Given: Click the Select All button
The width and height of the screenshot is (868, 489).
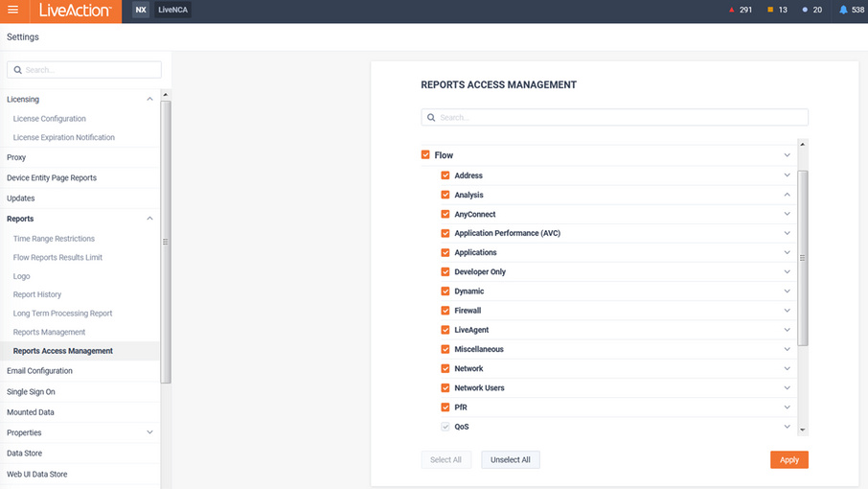Looking at the screenshot, I should 445,459.
